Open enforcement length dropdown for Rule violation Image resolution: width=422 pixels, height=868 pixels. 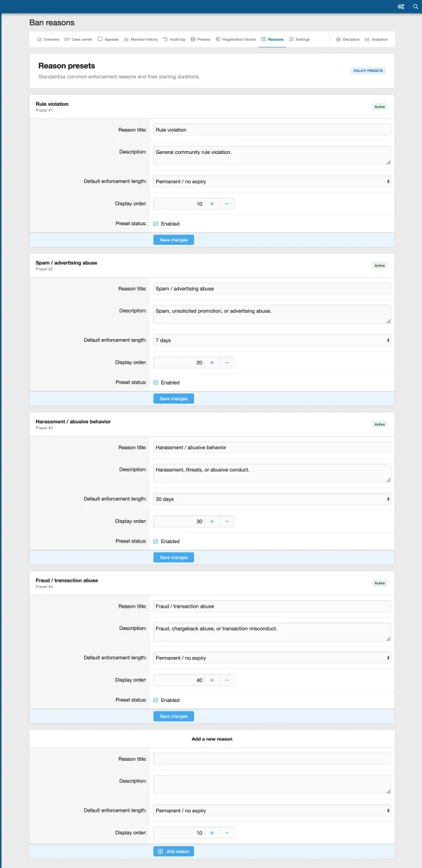pyautogui.click(x=272, y=181)
